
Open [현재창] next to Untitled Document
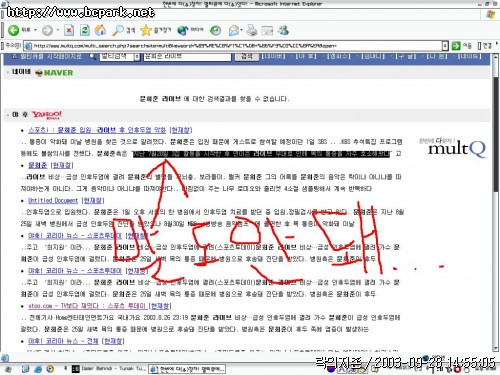click(x=93, y=200)
